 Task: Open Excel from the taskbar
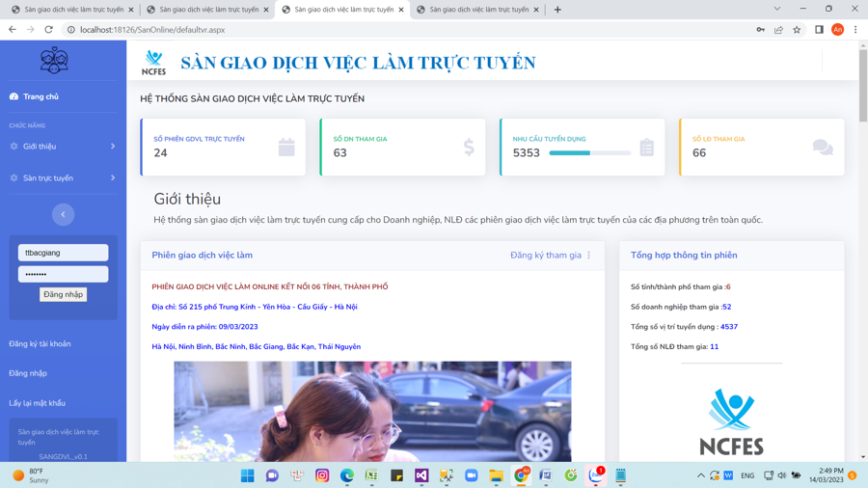tap(371, 475)
